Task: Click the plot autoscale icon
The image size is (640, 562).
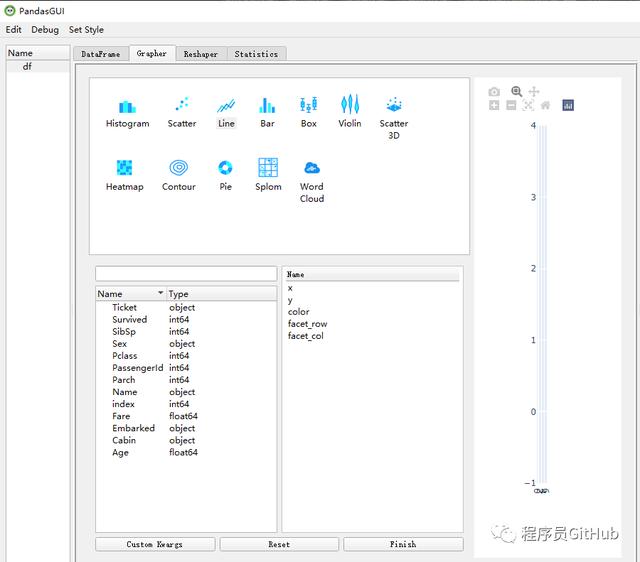Action: tap(528, 106)
